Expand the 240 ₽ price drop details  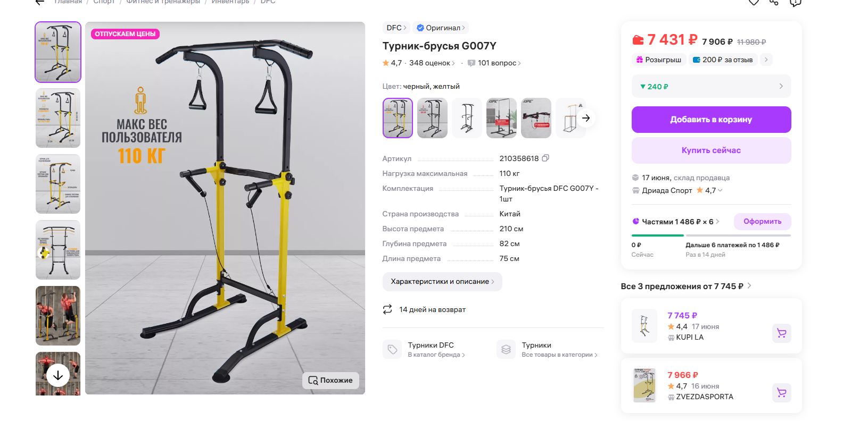[711, 86]
